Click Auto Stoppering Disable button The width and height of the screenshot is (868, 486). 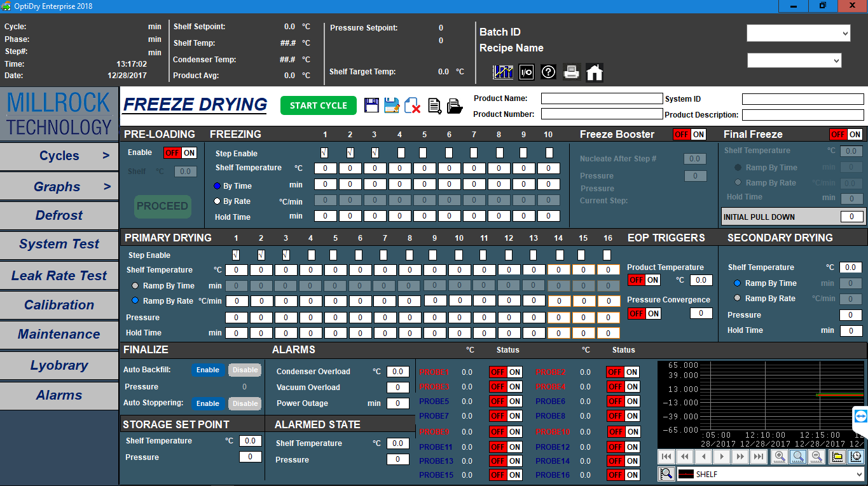pos(245,403)
